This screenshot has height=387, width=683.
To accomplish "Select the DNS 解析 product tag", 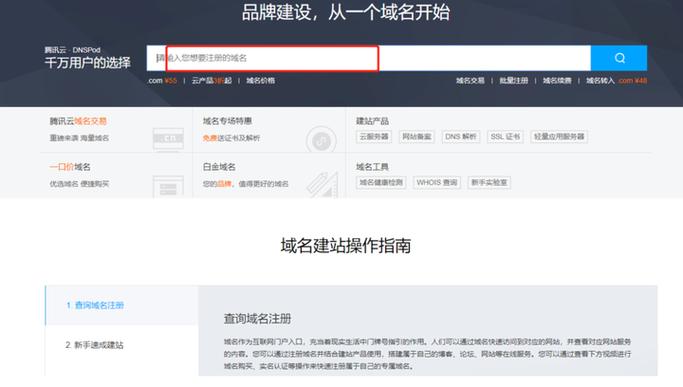I will [x=460, y=136].
